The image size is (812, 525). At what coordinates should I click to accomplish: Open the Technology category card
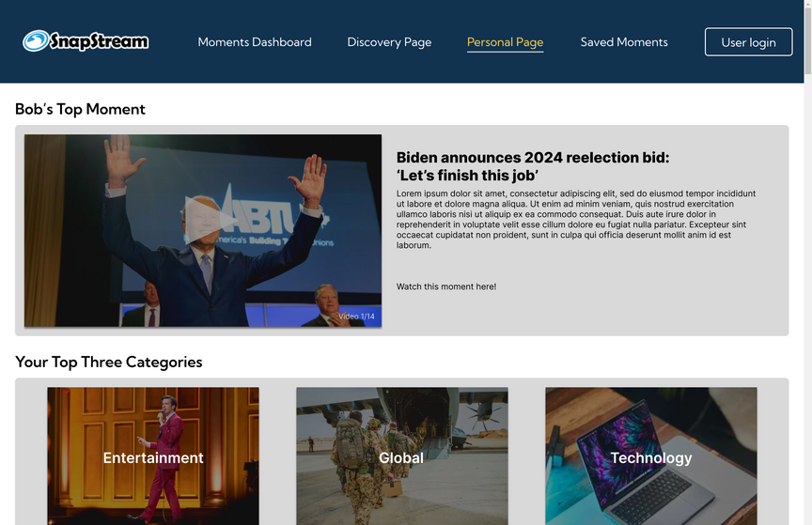click(x=651, y=456)
